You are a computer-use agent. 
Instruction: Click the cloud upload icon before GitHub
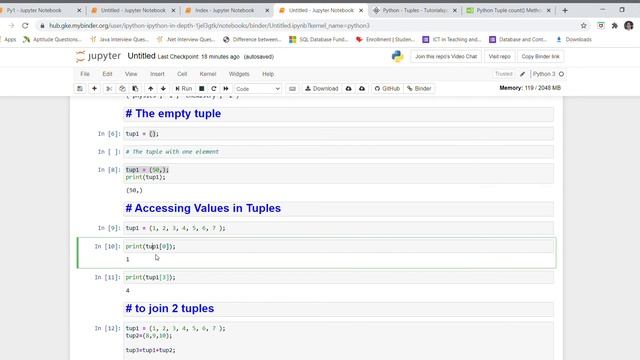click(x=362, y=89)
